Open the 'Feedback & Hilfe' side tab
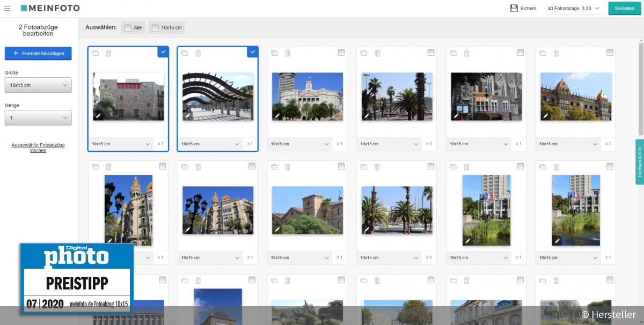Image resolution: width=644 pixels, height=325 pixels. pos(640,162)
